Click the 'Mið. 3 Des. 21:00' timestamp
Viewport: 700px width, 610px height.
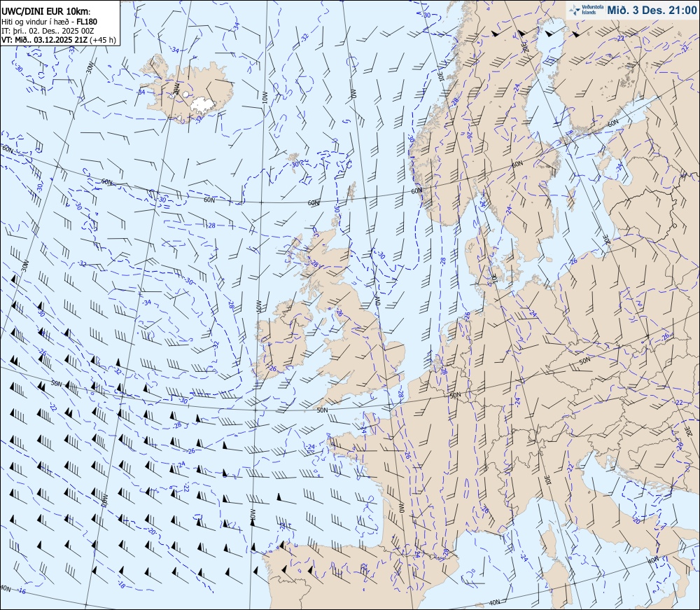651,11
